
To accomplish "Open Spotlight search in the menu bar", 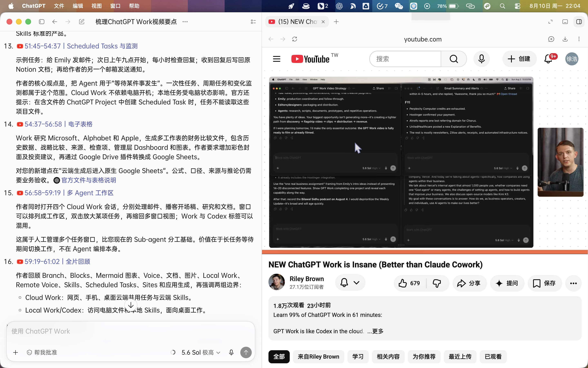I will pyautogui.click(x=502, y=6).
